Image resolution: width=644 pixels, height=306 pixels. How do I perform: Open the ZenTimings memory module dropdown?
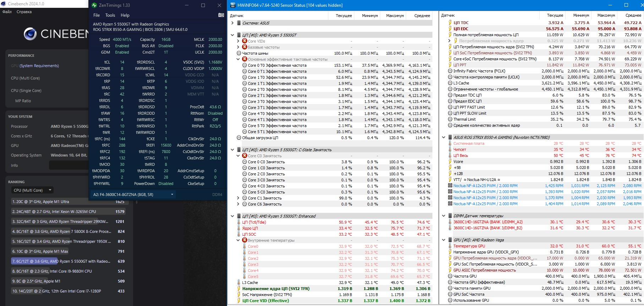[133, 195]
